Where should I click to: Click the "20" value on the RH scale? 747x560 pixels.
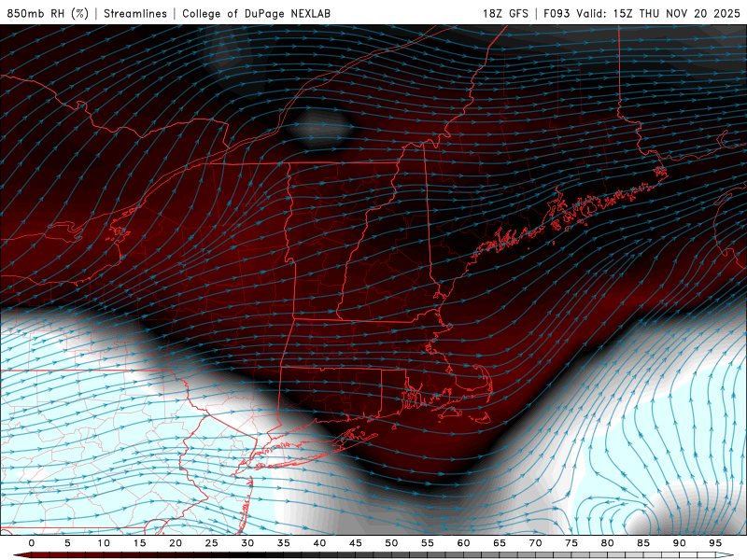176,543
